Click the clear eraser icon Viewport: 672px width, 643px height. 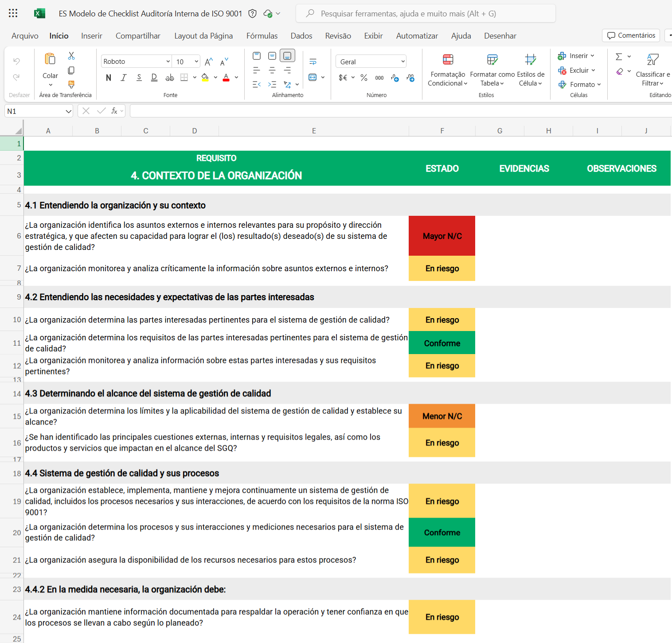pos(620,71)
